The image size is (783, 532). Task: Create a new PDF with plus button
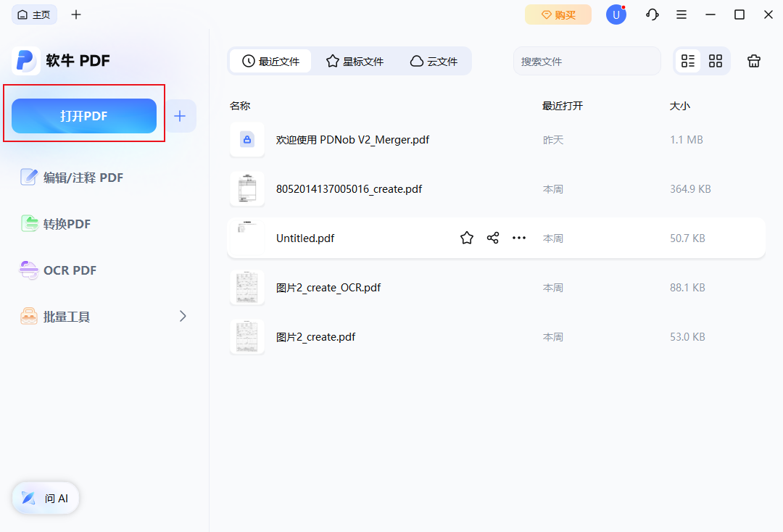(x=180, y=116)
